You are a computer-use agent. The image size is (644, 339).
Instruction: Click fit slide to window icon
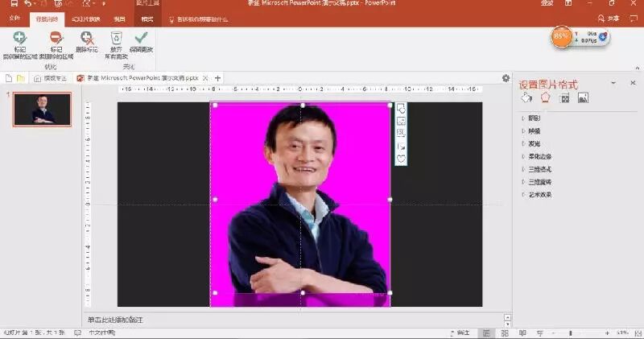tap(638, 333)
